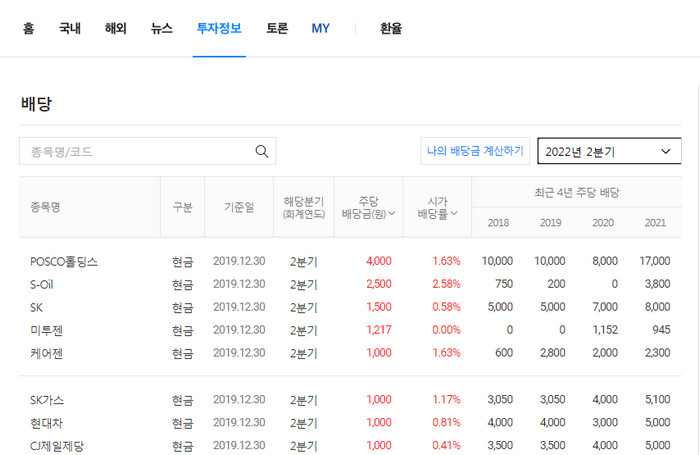Click 미투젠 yield 0.00%

(446, 330)
